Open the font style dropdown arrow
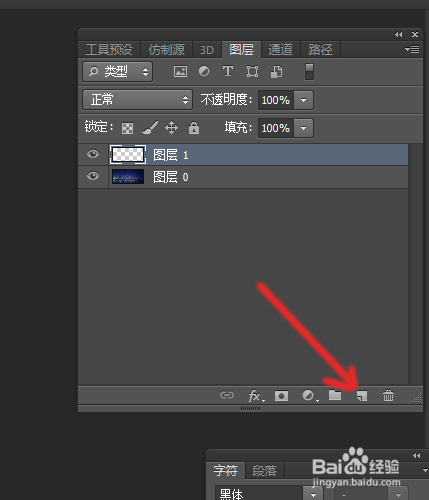This screenshot has height=500, width=429. (x=399, y=495)
